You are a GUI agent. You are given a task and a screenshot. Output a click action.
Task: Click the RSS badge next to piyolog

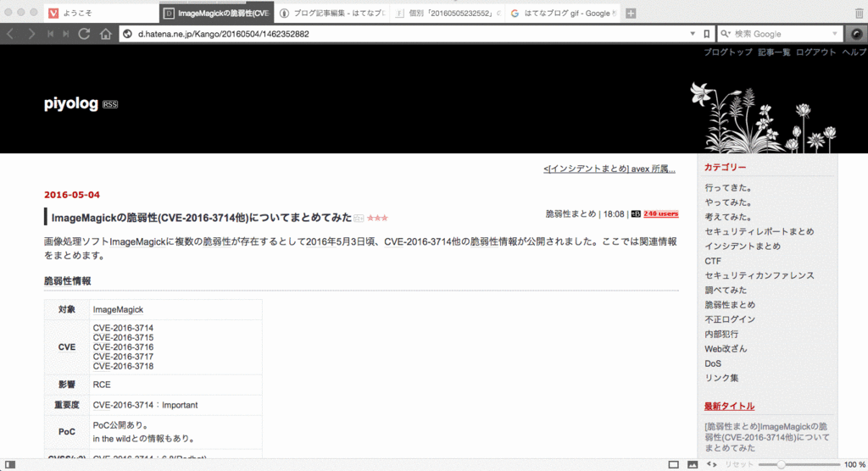tap(110, 104)
